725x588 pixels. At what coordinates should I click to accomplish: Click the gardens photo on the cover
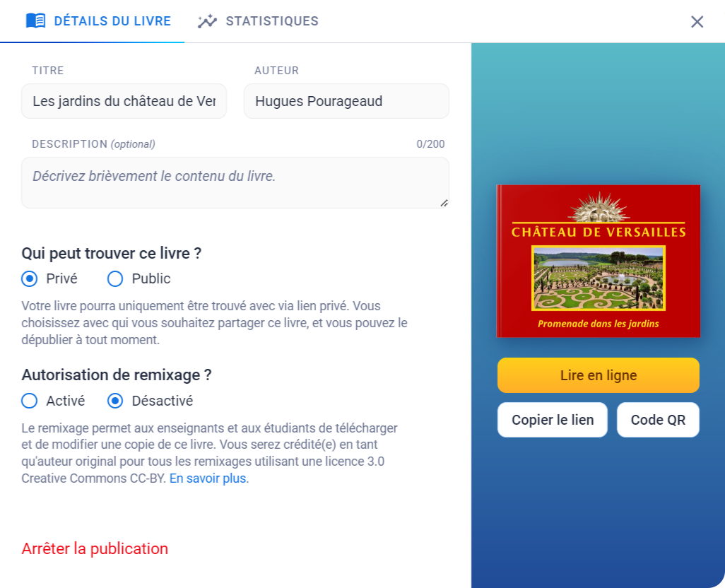click(x=599, y=278)
